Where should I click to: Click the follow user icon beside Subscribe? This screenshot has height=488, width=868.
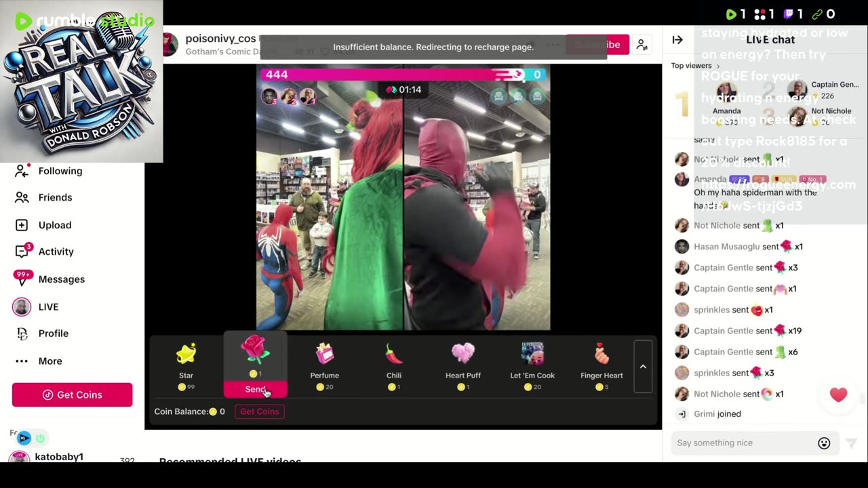pos(642,45)
